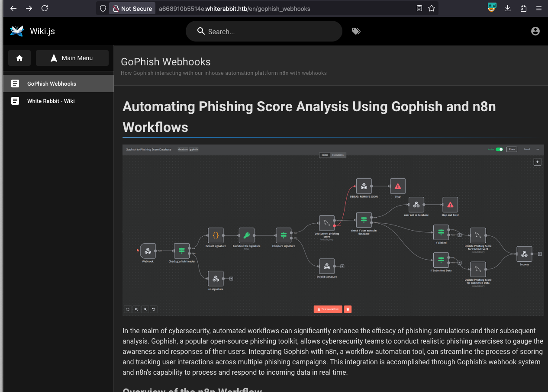The height and width of the screenshot is (392, 548).
Task: Open the user account icon
Action: (535, 31)
